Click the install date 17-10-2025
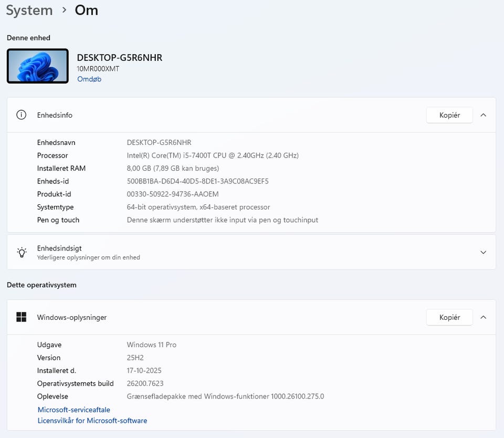Image resolution: width=504 pixels, height=438 pixels. click(x=144, y=370)
